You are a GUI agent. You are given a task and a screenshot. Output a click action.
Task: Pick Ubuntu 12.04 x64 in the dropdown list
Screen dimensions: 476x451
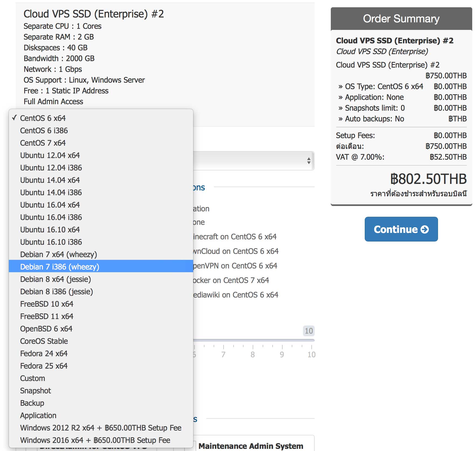[x=50, y=155]
